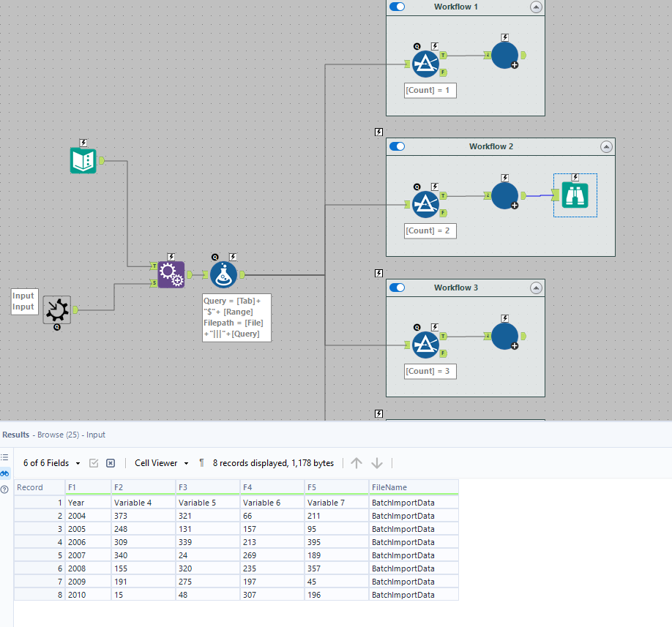Select the purple Dynamic Input tool
This screenshot has width=672, height=627.
tap(171, 274)
